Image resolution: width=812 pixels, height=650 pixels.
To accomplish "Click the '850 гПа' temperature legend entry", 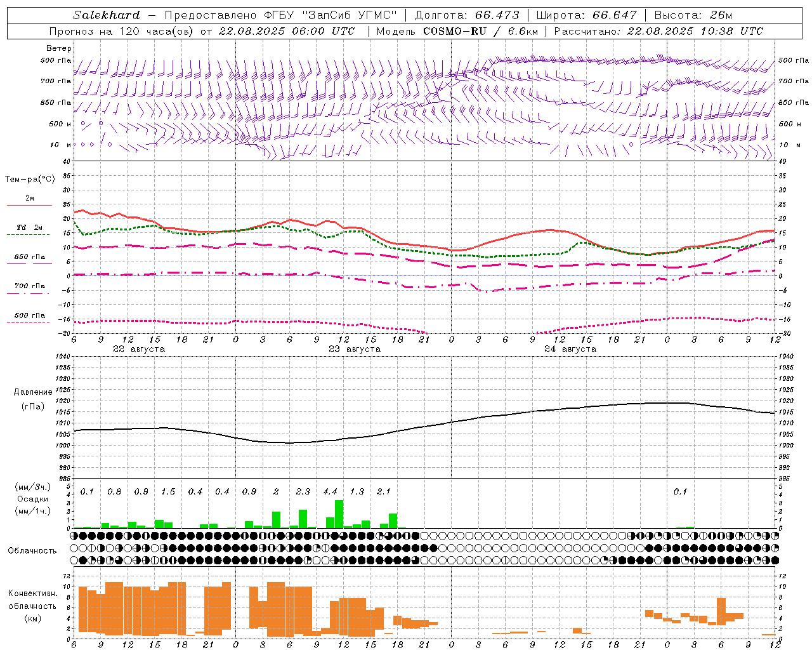I will click(x=30, y=257).
